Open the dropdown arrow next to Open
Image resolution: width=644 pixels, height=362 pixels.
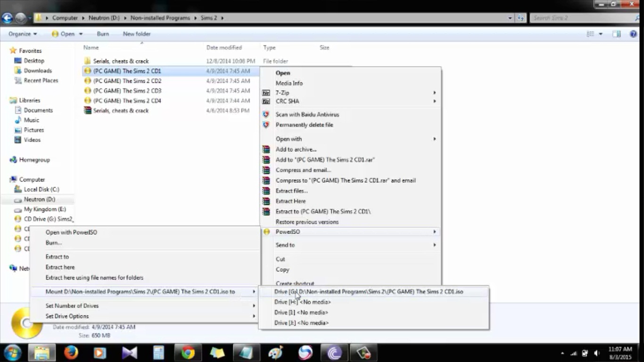[81, 34]
